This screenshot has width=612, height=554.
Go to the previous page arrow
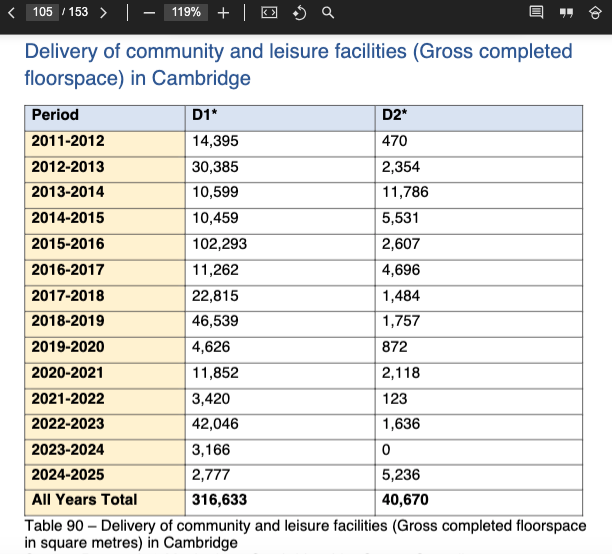tap(11, 13)
